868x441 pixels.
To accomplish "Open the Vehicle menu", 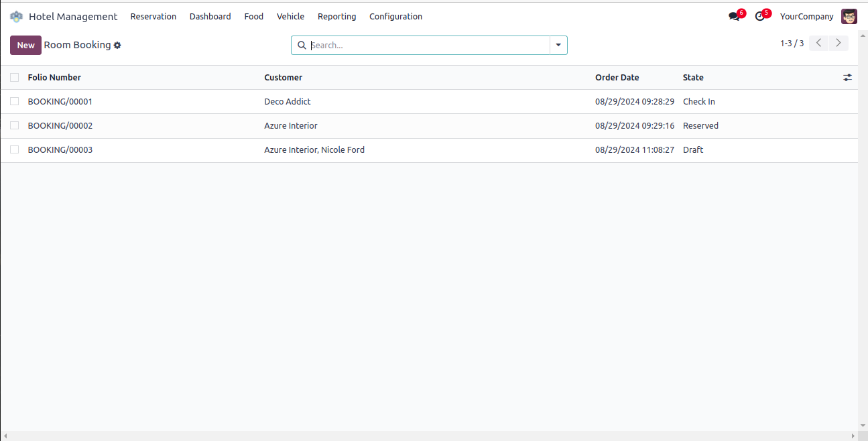I will click(x=290, y=17).
